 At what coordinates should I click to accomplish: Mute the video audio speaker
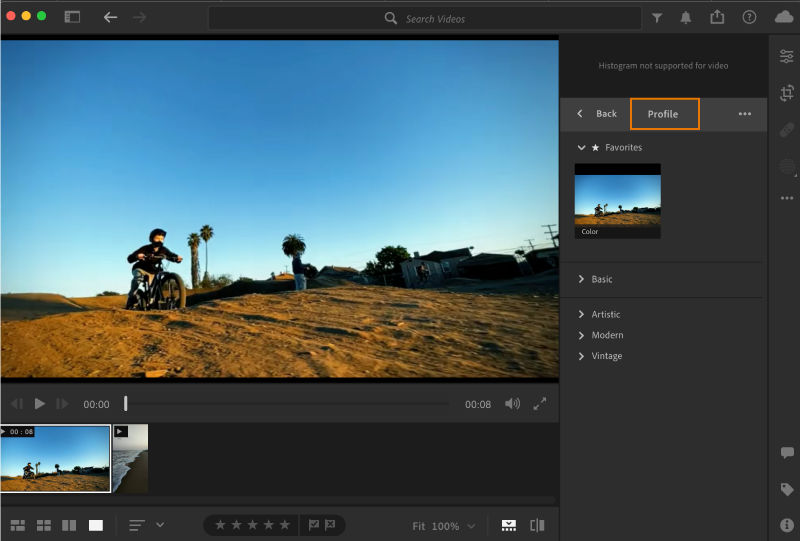[512, 404]
